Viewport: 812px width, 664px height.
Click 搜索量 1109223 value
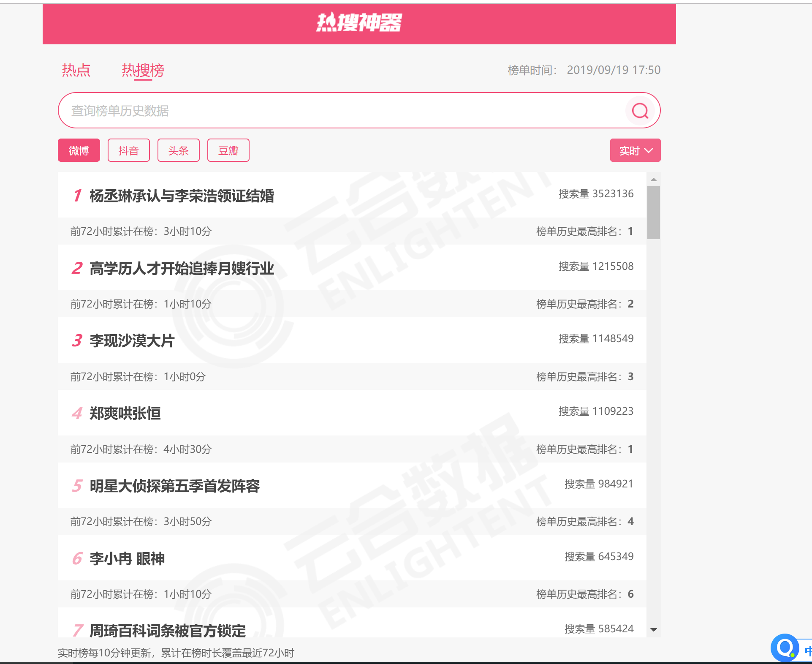596,411
